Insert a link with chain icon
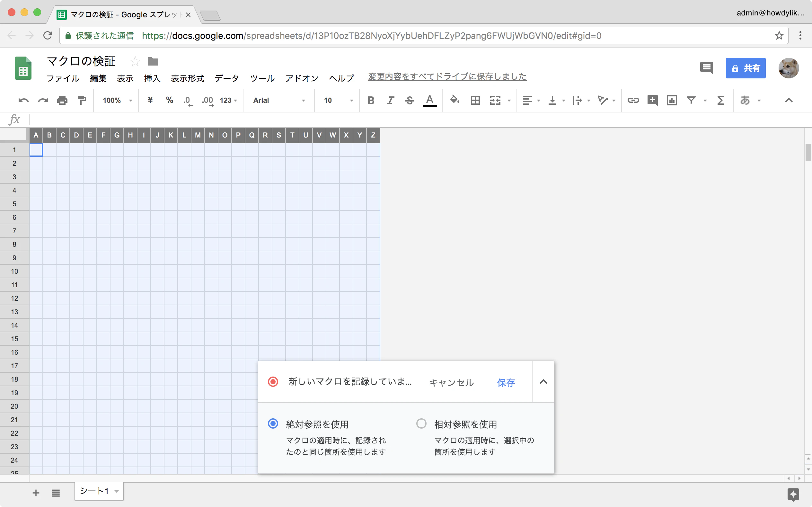The image size is (812, 507). (x=633, y=100)
